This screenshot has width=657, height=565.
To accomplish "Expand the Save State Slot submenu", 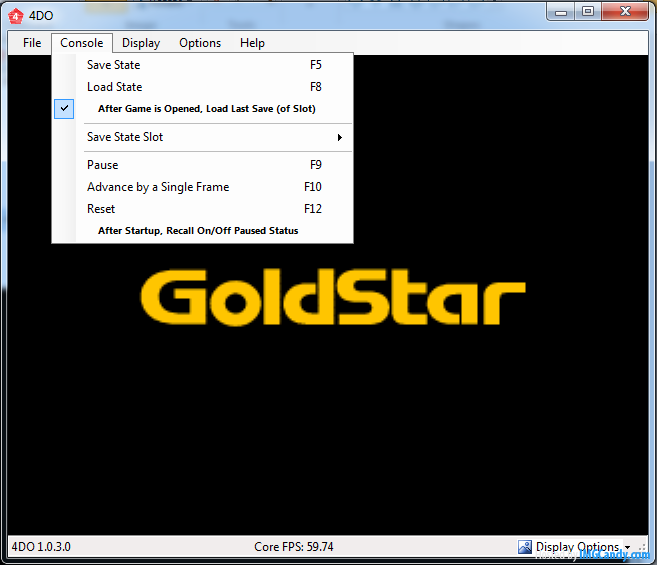I will click(x=202, y=137).
